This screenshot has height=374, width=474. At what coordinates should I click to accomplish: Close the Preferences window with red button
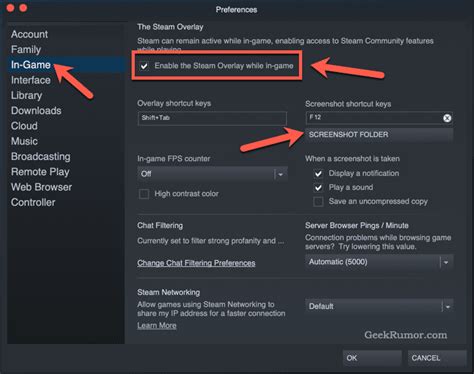click(x=10, y=8)
